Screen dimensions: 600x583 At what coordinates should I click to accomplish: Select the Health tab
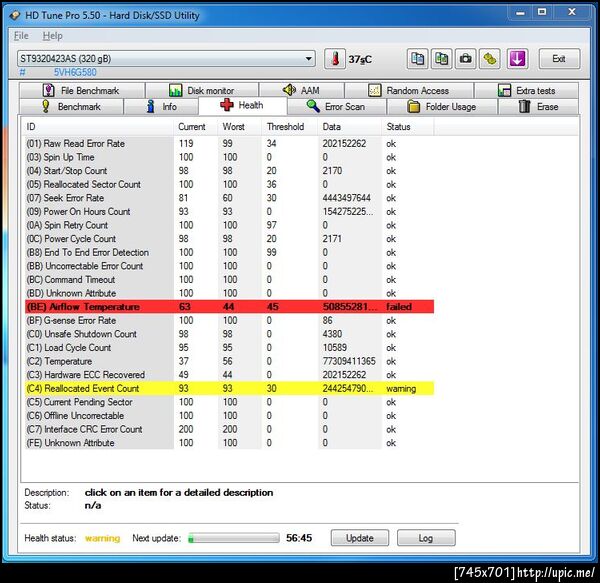click(243, 105)
